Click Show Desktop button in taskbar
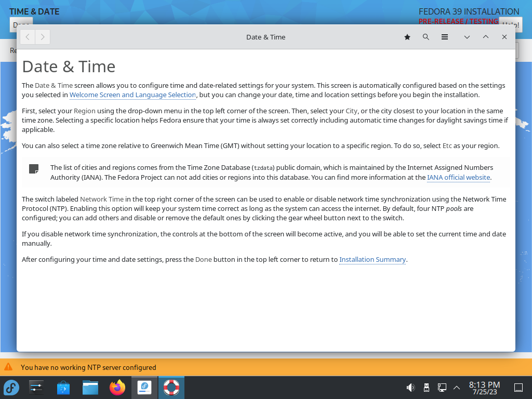 [x=518, y=388]
